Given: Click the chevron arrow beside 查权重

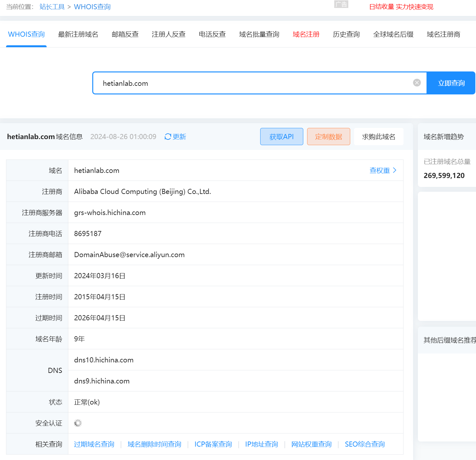Looking at the screenshot, I should tap(395, 170).
